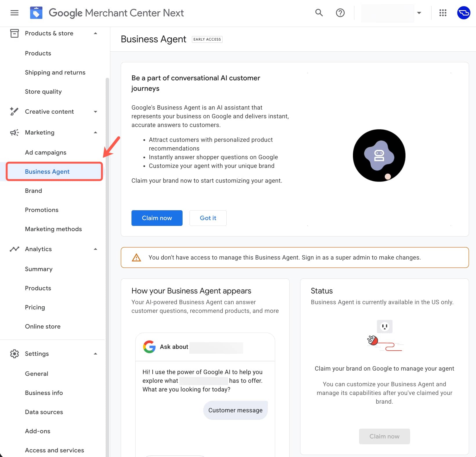This screenshot has height=457, width=476.
Task: Open Shipping and returns page
Action: point(55,72)
